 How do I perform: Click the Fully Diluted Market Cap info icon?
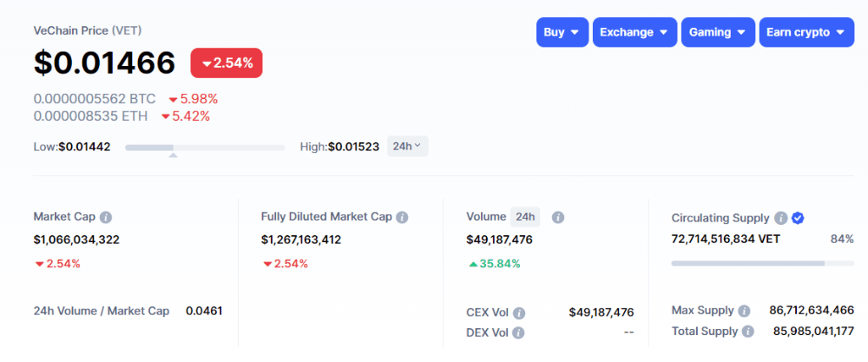tap(402, 217)
